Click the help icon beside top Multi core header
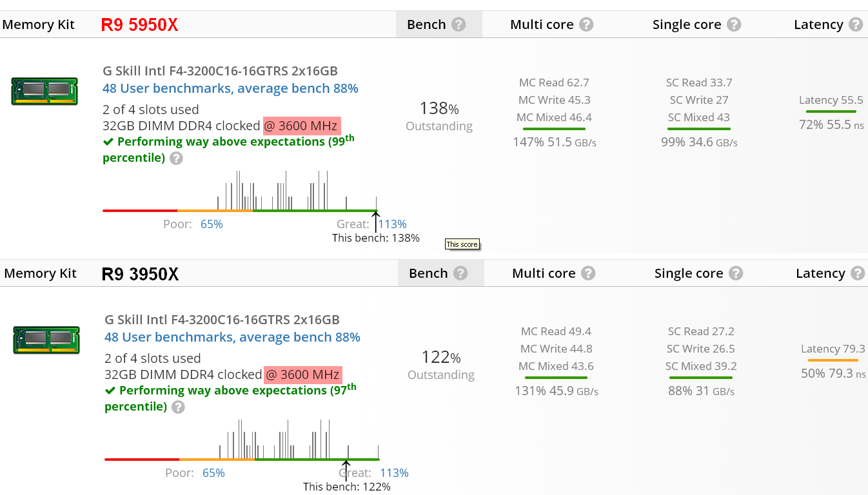The height and width of the screenshot is (495, 868). pyautogui.click(x=586, y=24)
